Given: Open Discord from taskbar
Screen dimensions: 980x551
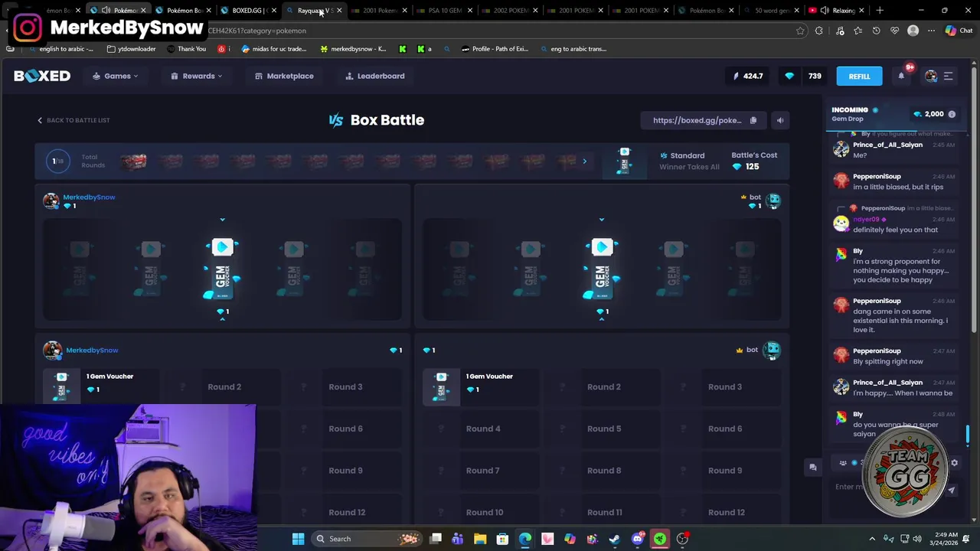Looking at the screenshot, I should pos(637,539).
